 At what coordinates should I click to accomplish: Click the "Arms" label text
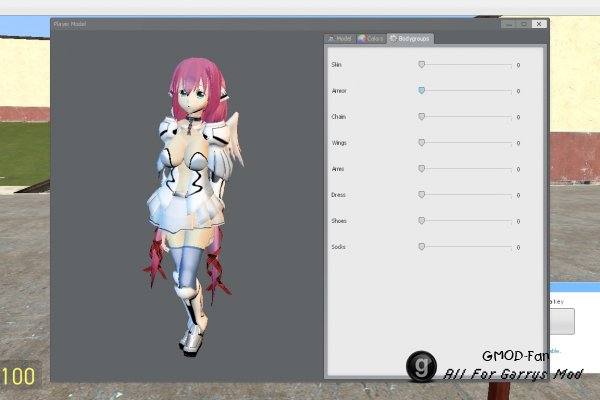338,169
